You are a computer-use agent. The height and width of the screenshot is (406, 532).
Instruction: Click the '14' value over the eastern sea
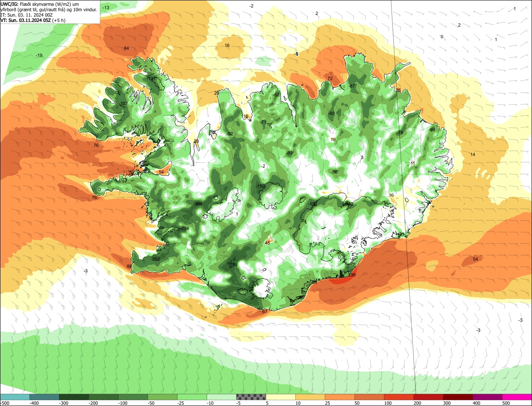point(473,154)
